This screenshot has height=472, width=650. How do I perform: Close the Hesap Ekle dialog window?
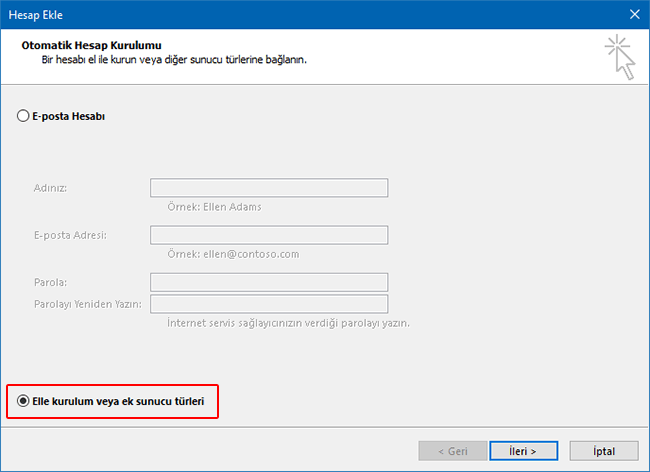click(x=633, y=14)
